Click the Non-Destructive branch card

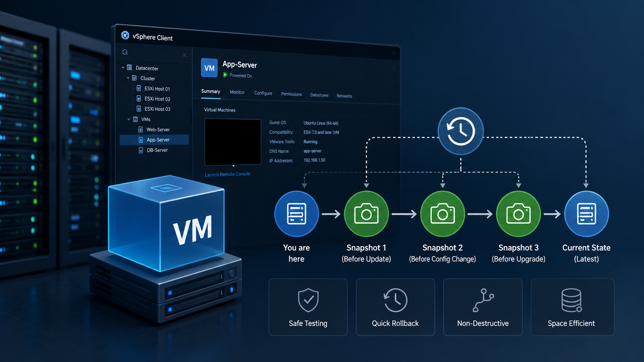[483, 307]
